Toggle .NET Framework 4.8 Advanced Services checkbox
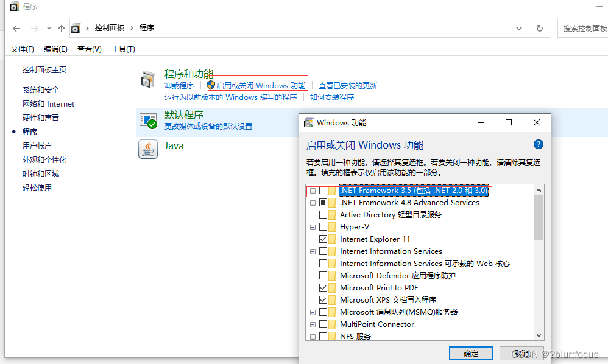This screenshot has width=608, height=364. (x=323, y=203)
